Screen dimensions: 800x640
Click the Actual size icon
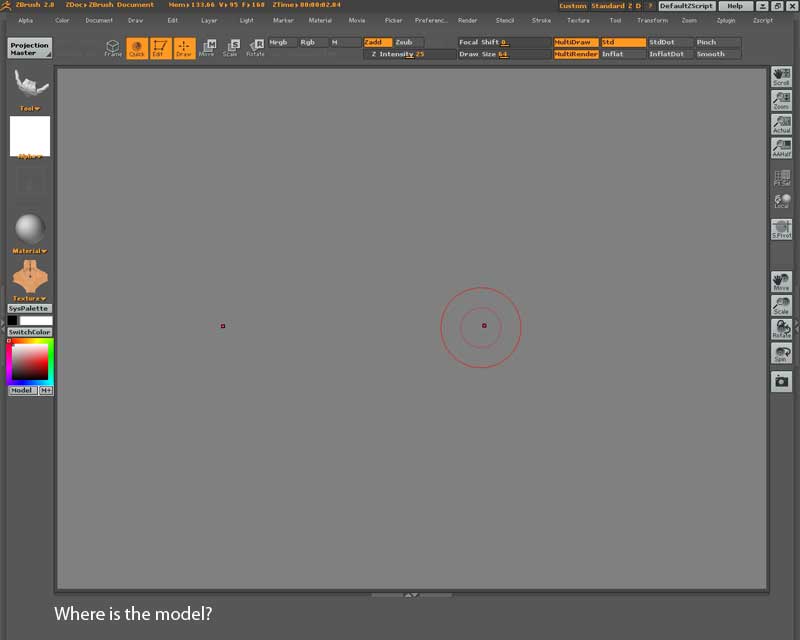781,124
